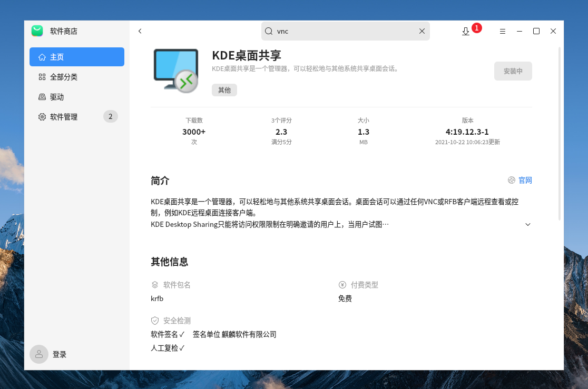The image size is (588, 389).
Task: Click the 简介 section heading
Action: [x=160, y=181]
